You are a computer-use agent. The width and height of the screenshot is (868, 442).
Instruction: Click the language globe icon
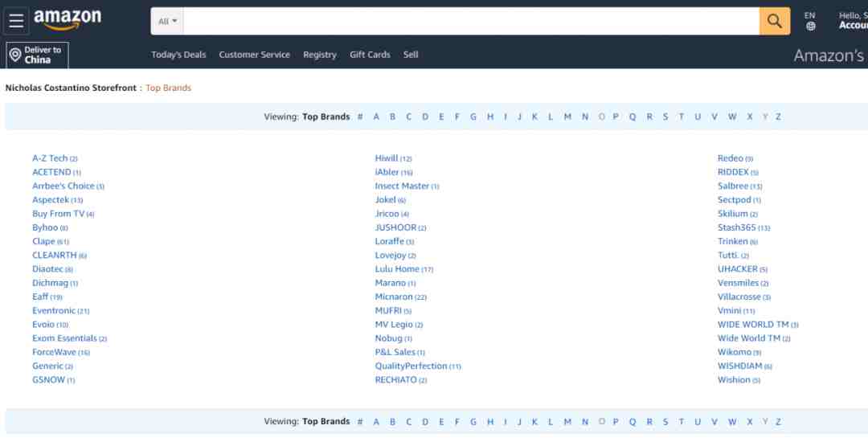pyautogui.click(x=810, y=26)
